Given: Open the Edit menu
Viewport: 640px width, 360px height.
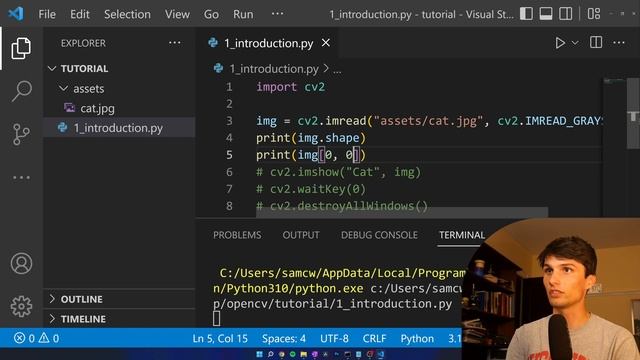Looking at the screenshot, I should pyautogui.click(x=80, y=14).
